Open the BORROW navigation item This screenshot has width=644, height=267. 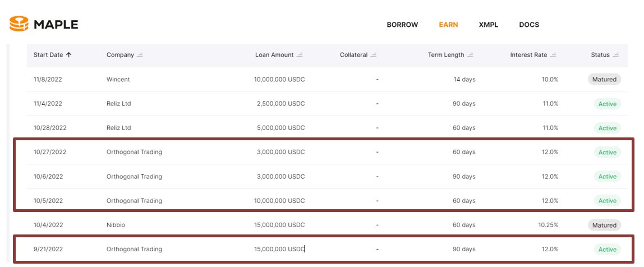(402, 25)
